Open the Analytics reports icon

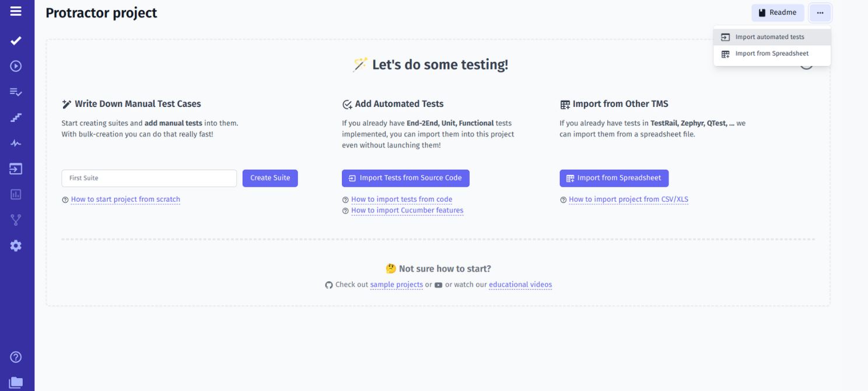click(x=16, y=194)
